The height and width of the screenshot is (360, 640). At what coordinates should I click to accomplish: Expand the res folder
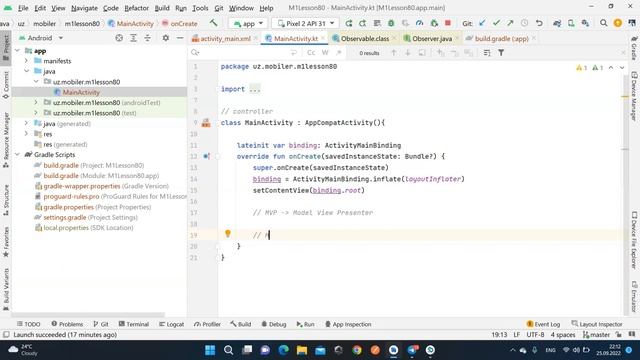[27, 134]
